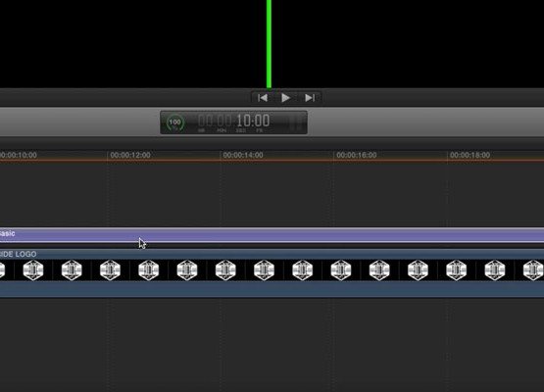Click the dimmed minutes digits labeled MIN

point(224,121)
